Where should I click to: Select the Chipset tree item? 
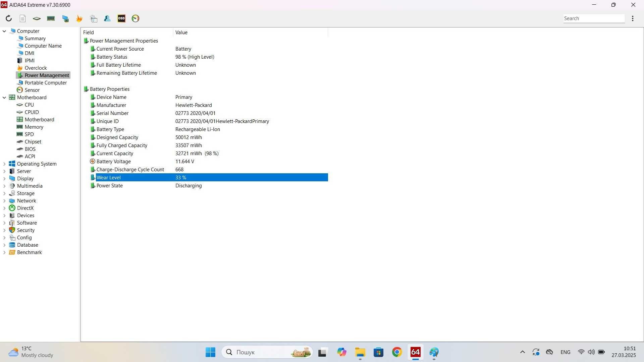pyautogui.click(x=33, y=142)
